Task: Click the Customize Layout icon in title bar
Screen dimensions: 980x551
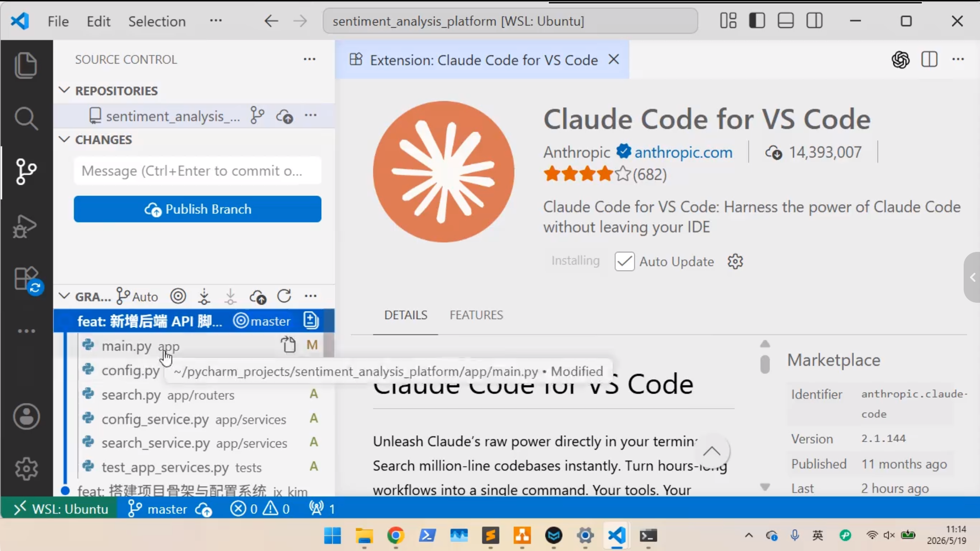Action: click(x=728, y=21)
